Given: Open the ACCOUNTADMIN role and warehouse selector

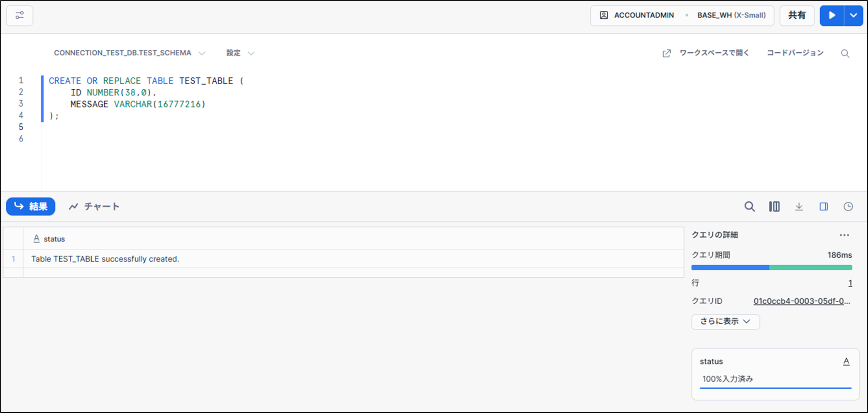Looking at the screenshot, I should (682, 16).
